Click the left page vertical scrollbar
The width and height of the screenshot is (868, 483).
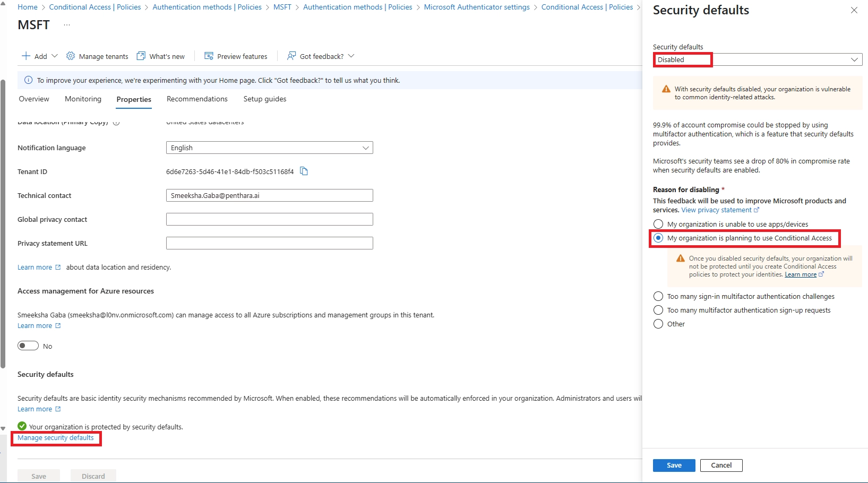3,223
